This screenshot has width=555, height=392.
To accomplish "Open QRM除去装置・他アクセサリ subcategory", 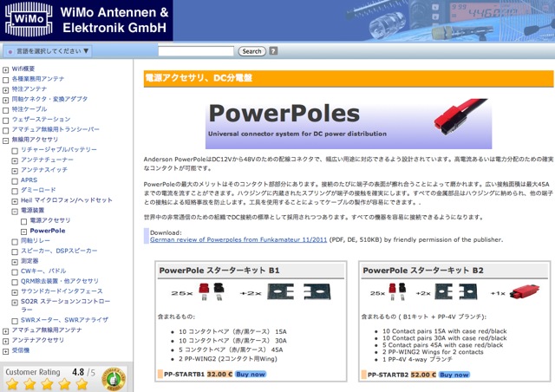I will click(60, 281).
